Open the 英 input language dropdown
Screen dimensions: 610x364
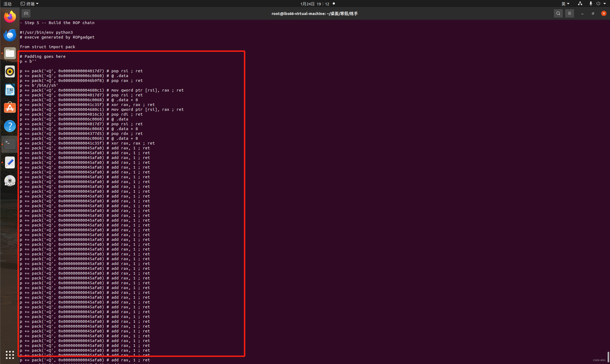[565, 4]
